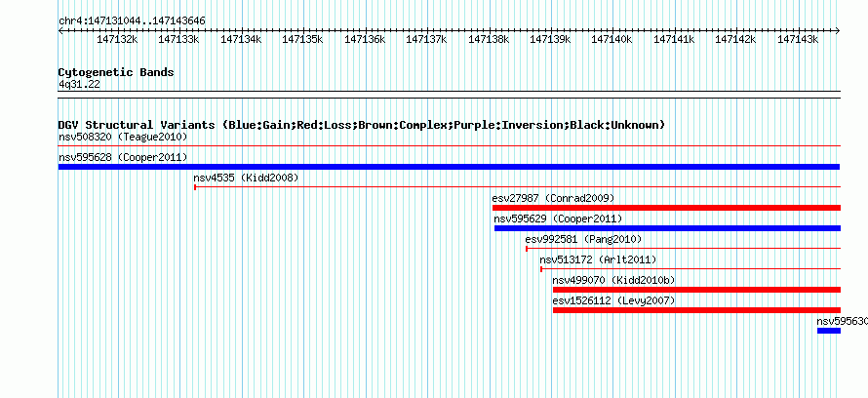This screenshot has width=868, height=398.
Task: Open the nsv595628 (Cooper2011) label
Action: tap(123, 157)
